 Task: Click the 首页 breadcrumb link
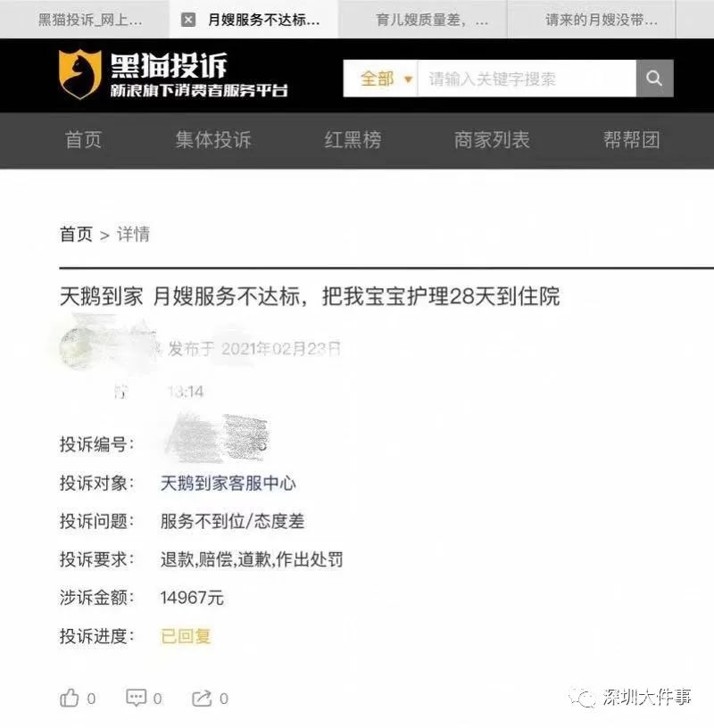point(76,234)
